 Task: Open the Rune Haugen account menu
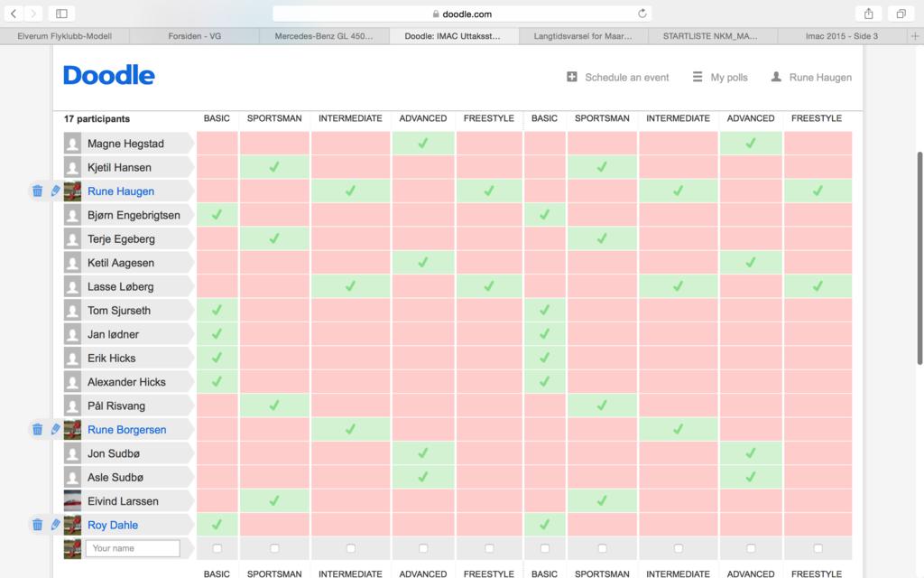[x=810, y=78]
